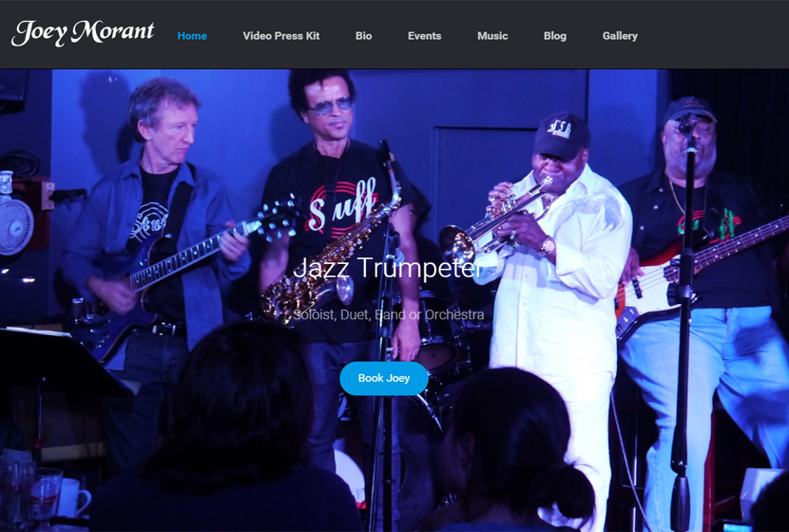Click the white coffee mug on the table

click(x=73, y=498)
